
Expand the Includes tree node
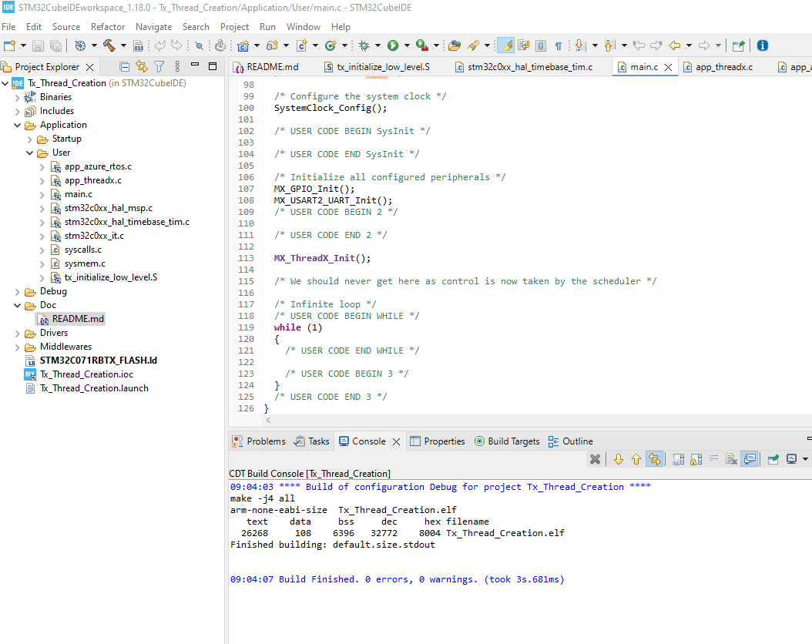click(x=18, y=111)
